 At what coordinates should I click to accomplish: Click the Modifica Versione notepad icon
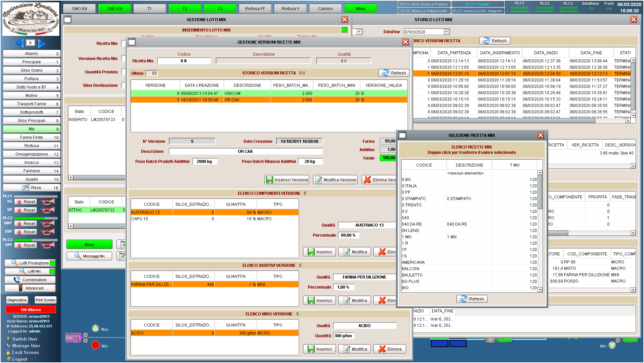[318, 180]
